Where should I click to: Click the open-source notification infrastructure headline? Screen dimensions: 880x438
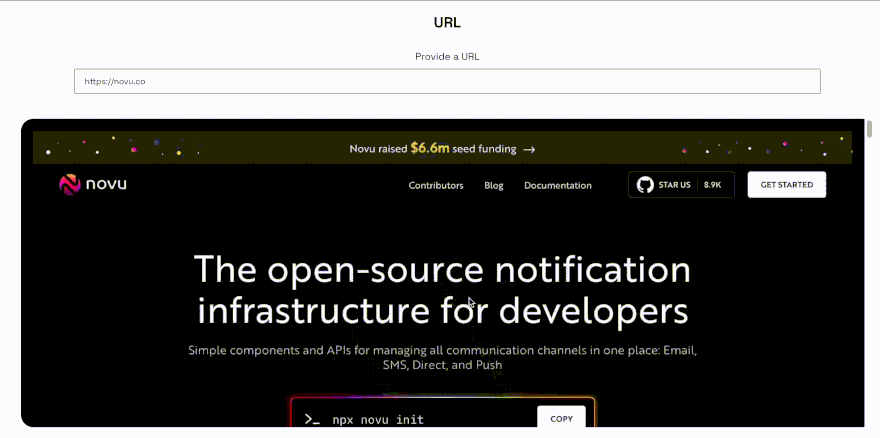click(442, 290)
